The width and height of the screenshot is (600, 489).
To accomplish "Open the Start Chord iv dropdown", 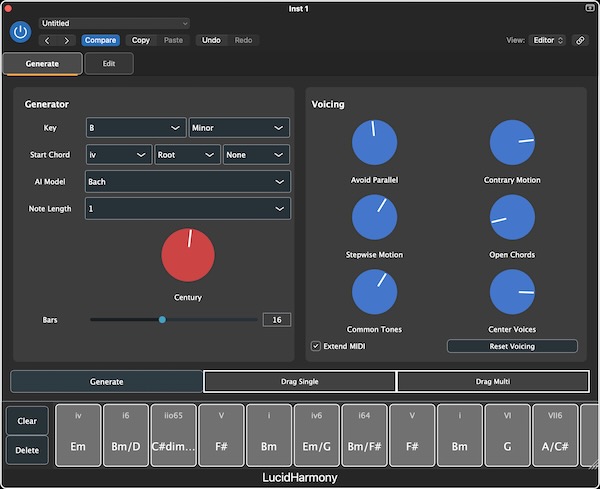I will pos(119,155).
